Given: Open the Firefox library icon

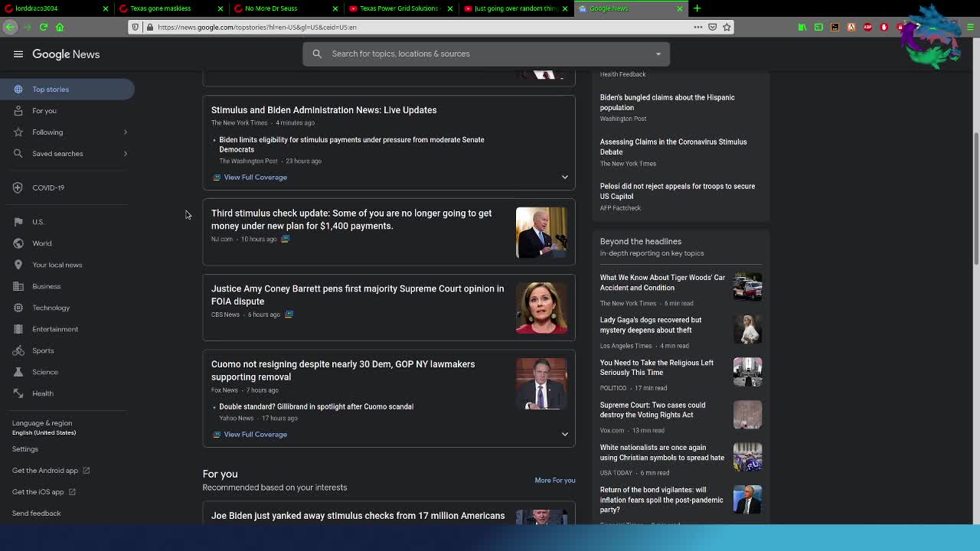Looking at the screenshot, I should point(802,27).
